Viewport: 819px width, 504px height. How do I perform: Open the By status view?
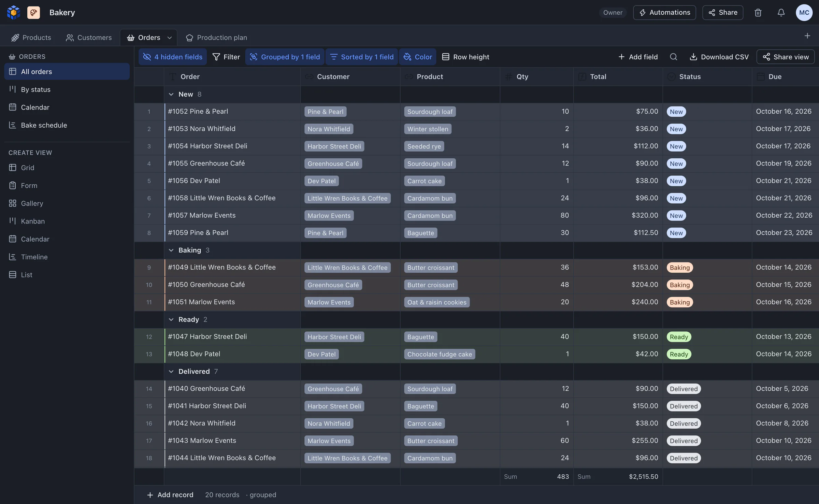coord(67,89)
